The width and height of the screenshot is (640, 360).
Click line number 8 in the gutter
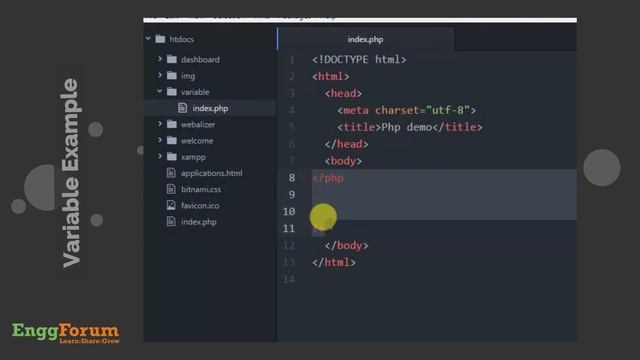(x=291, y=178)
